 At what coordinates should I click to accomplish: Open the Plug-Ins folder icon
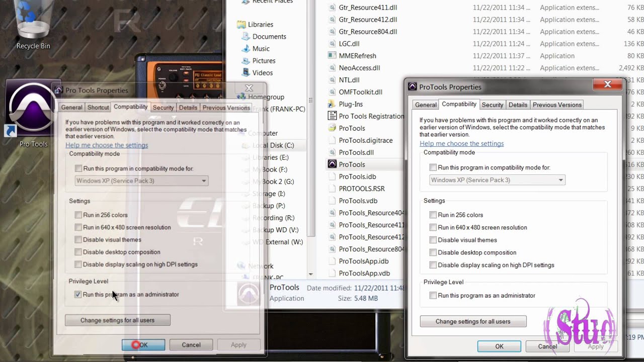point(332,104)
